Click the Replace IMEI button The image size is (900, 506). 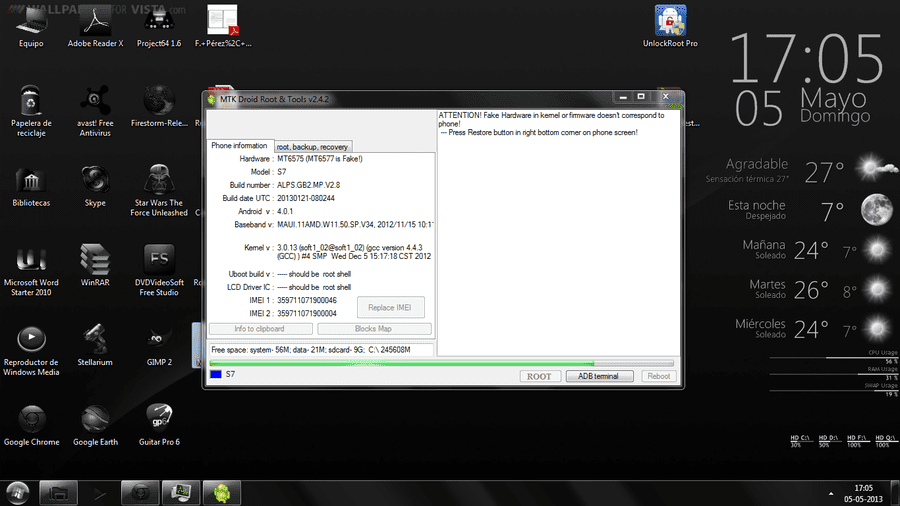(390, 308)
